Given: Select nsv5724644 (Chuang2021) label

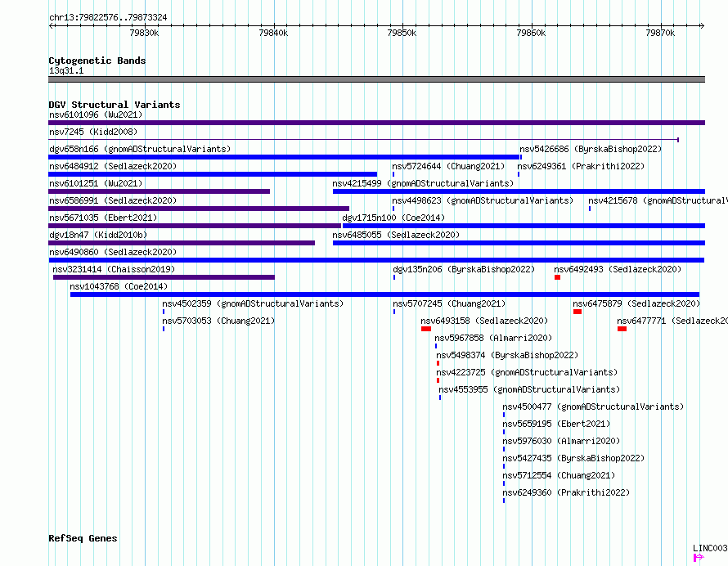Looking at the screenshot, I should [x=448, y=166].
